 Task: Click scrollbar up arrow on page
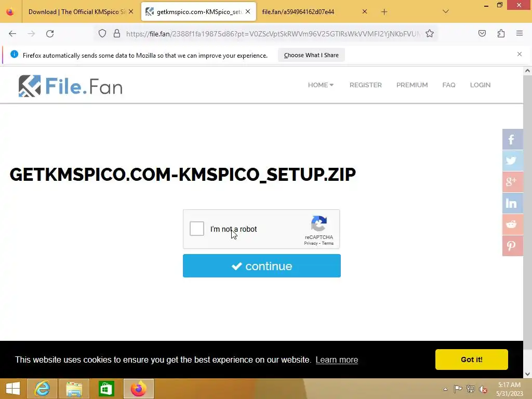click(527, 71)
